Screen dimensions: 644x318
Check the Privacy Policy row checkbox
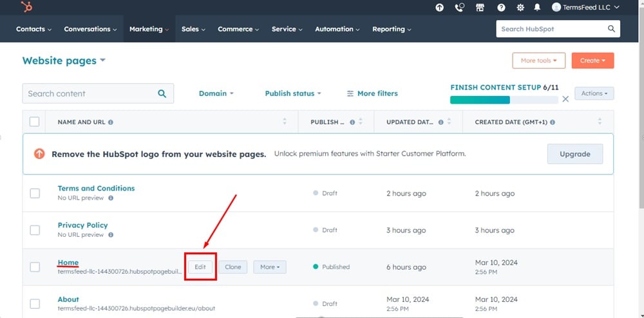(35, 230)
